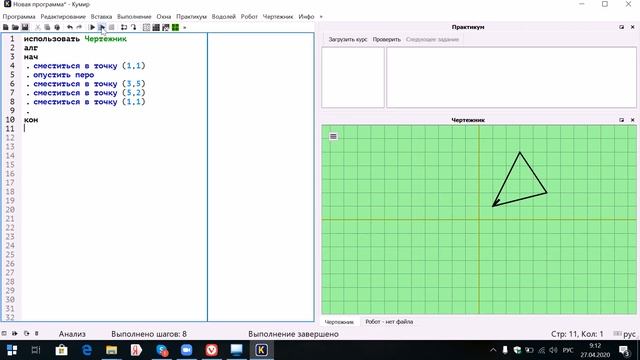Screen dimensions: 640x360
Task: Open the Выполнение menu
Action: [x=134, y=17]
